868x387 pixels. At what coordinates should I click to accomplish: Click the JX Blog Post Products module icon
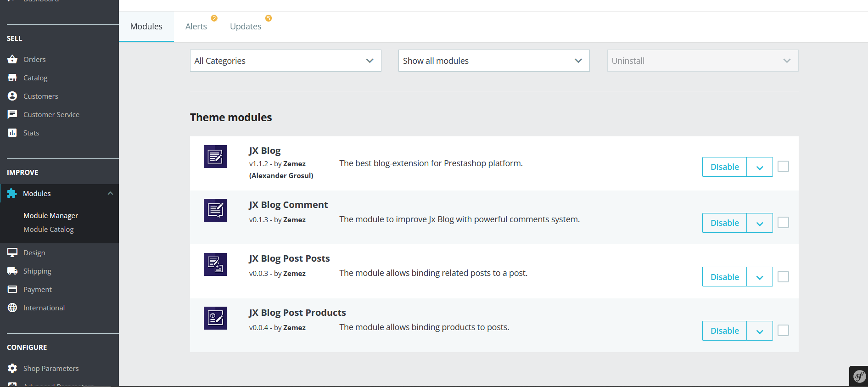click(x=215, y=318)
